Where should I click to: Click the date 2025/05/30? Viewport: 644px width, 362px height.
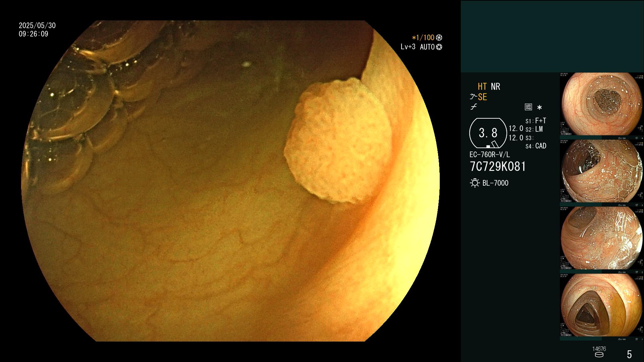[x=37, y=25]
